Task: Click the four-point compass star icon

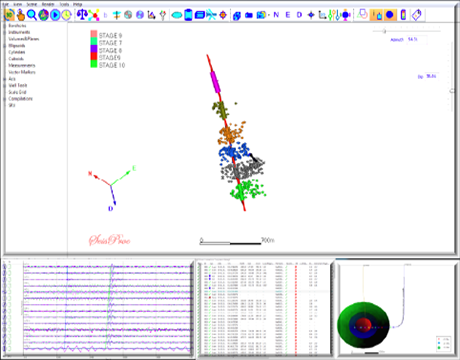Action: pyautogui.click(x=311, y=15)
